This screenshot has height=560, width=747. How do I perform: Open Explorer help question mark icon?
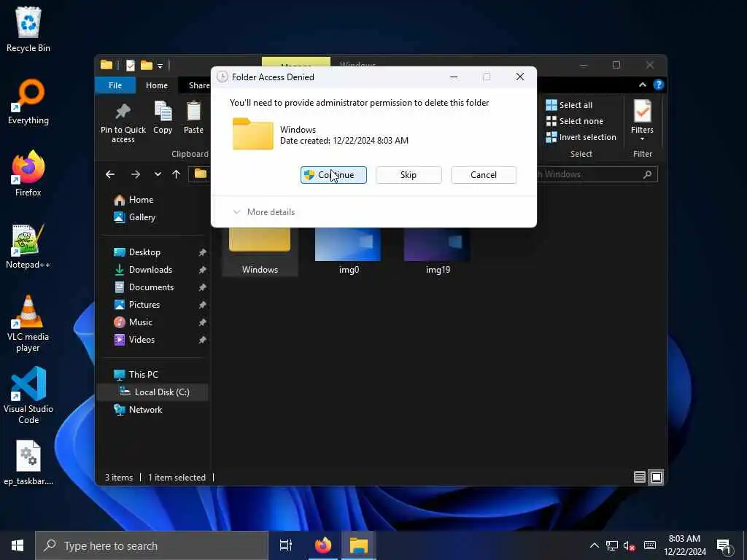[x=659, y=85]
